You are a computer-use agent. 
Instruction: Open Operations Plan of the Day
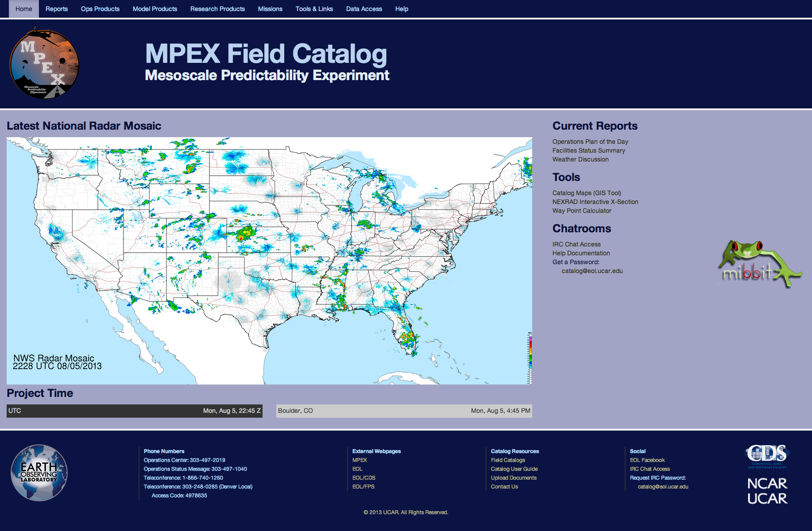coord(590,142)
